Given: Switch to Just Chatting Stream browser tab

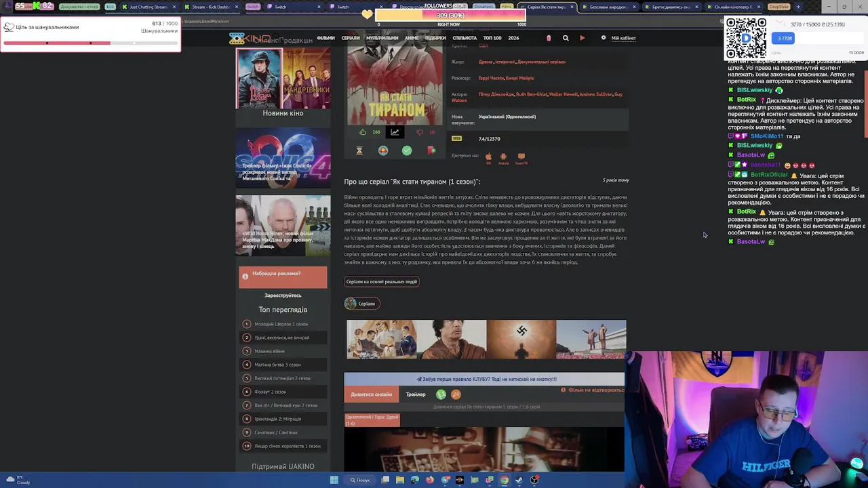Looking at the screenshot, I should tap(149, 7).
